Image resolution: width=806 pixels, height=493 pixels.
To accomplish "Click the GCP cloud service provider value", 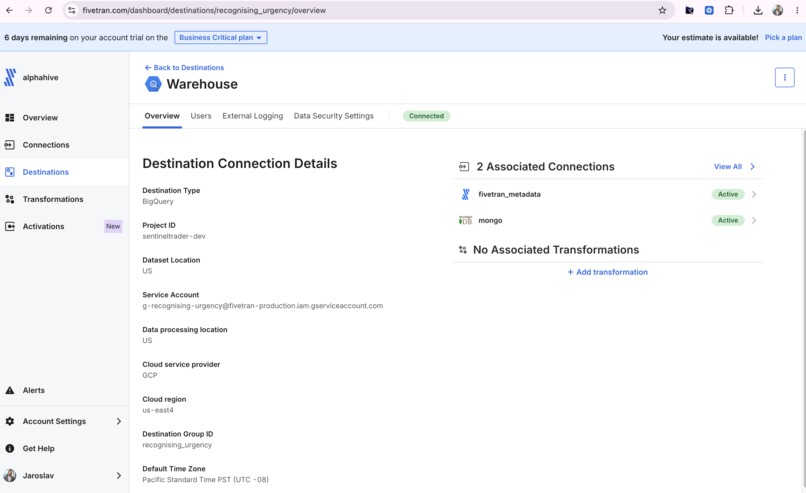I will [x=150, y=375].
